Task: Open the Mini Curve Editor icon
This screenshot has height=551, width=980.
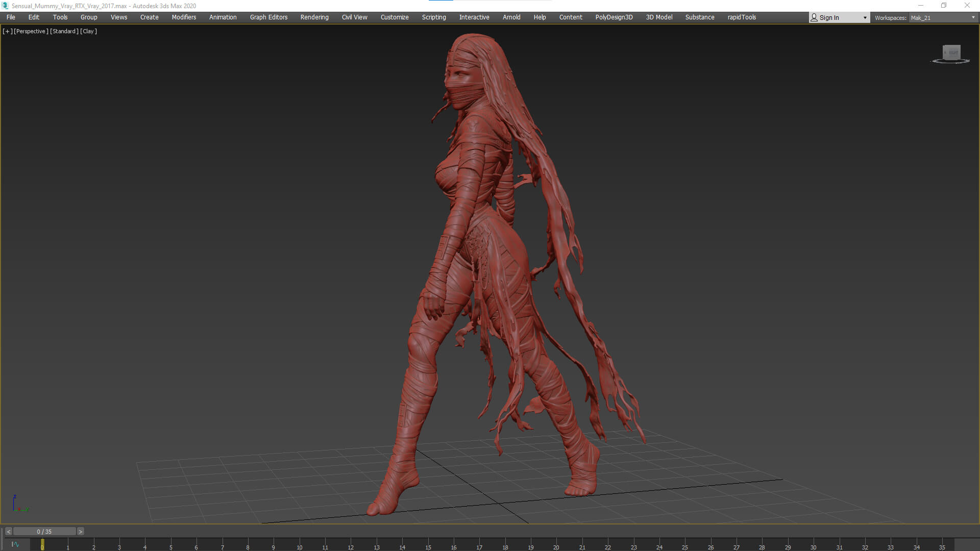Action: coord(15,544)
